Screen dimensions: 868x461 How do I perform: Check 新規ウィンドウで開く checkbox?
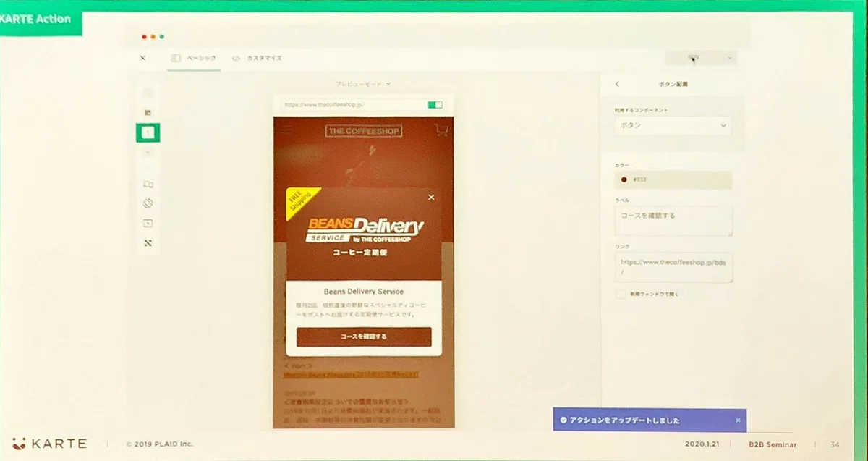pyautogui.click(x=620, y=295)
